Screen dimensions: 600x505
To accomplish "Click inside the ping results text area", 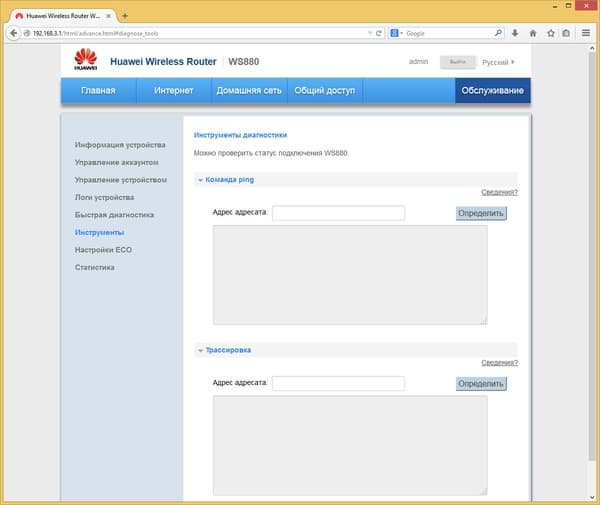I will [x=350, y=275].
